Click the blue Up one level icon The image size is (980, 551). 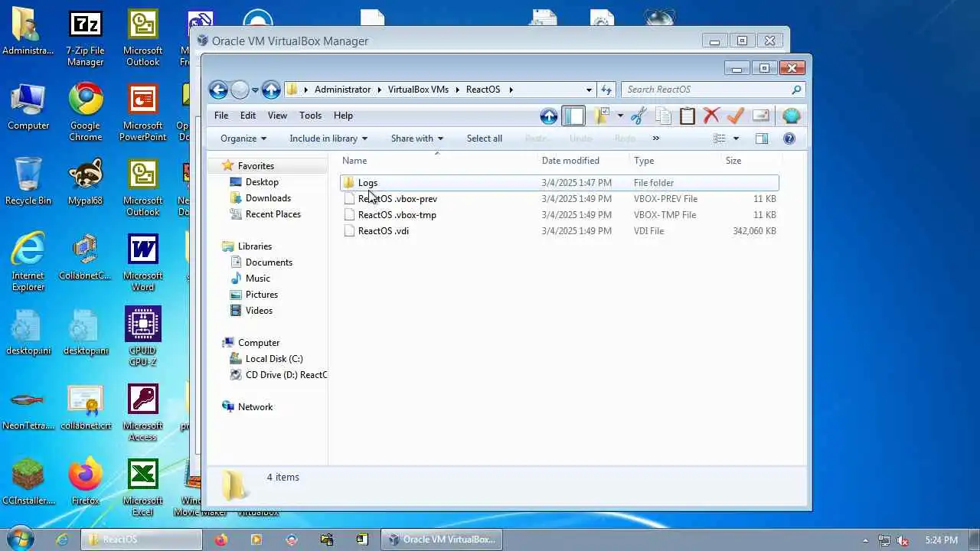549,116
